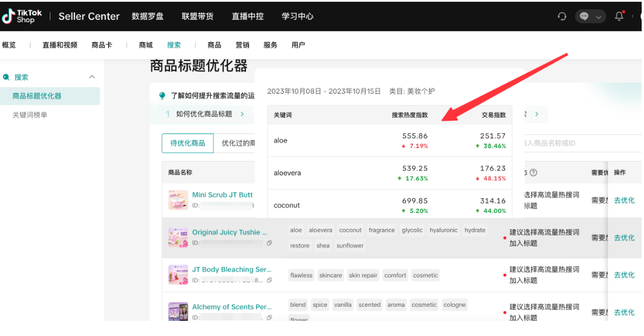Screen dimensions: 644x336
Task: Open 数据罗盘 in the top navigation
Action: [148, 16]
